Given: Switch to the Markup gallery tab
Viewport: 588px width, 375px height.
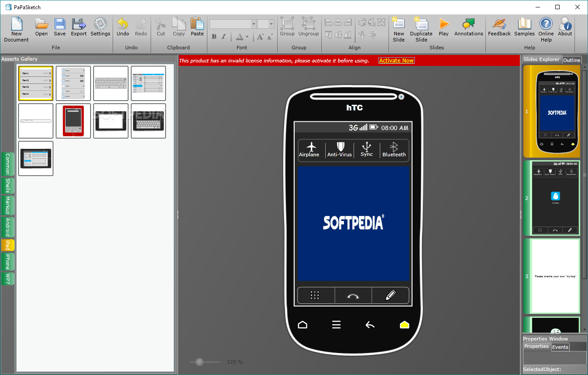Looking at the screenshot, I should 8,206.
